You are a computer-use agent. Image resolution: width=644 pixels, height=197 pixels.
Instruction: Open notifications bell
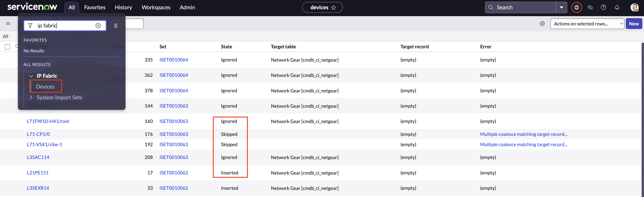[617, 8]
